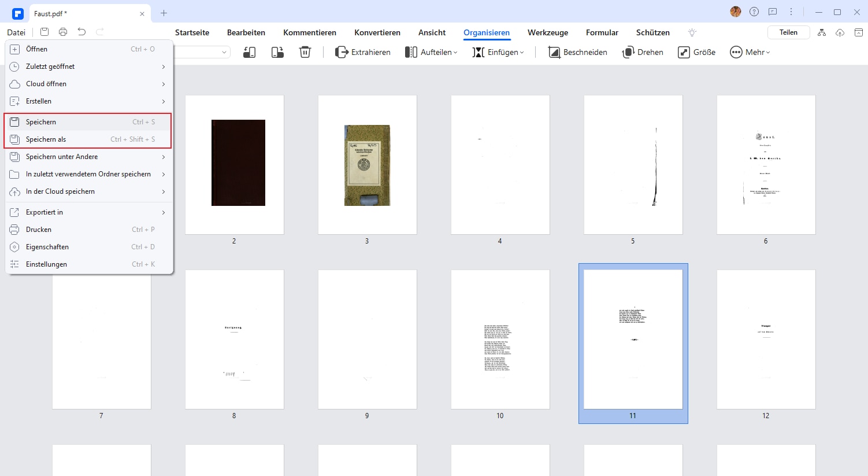Add a new tab with plus icon

(x=164, y=13)
